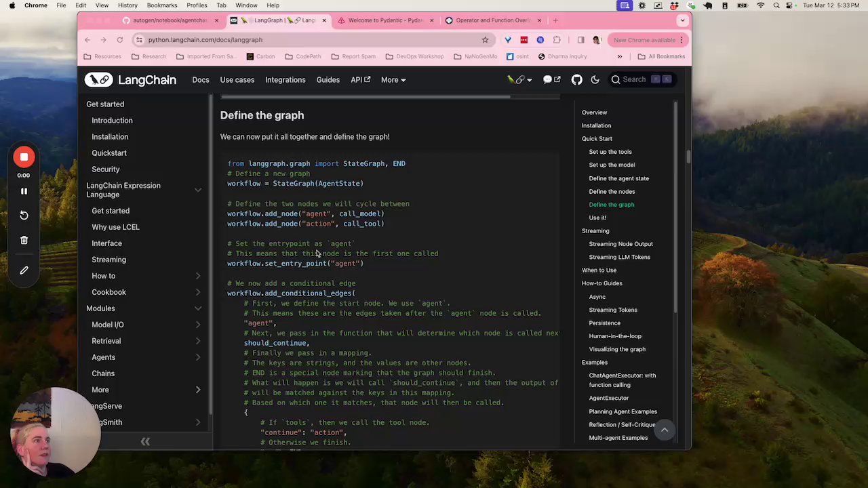Image resolution: width=868 pixels, height=488 pixels.
Task: Open the Chrome extensions puzzle icon
Action: [x=557, y=40]
